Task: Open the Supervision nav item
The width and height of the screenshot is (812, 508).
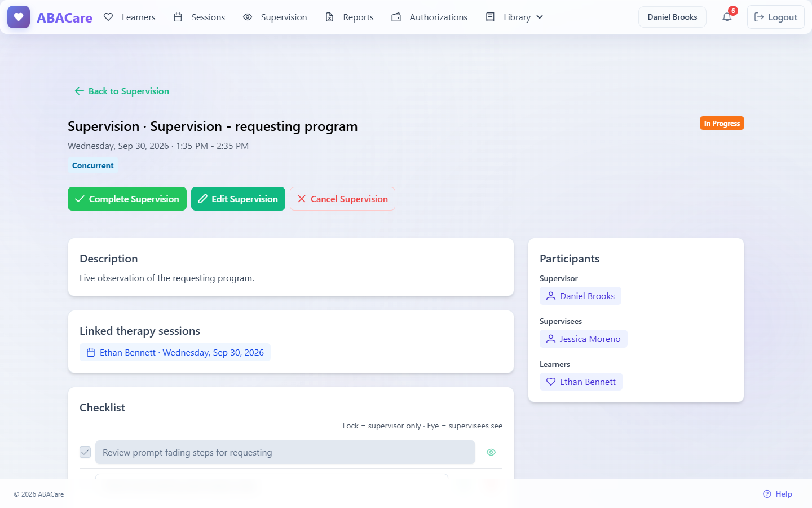Action: tap(275, 17)
